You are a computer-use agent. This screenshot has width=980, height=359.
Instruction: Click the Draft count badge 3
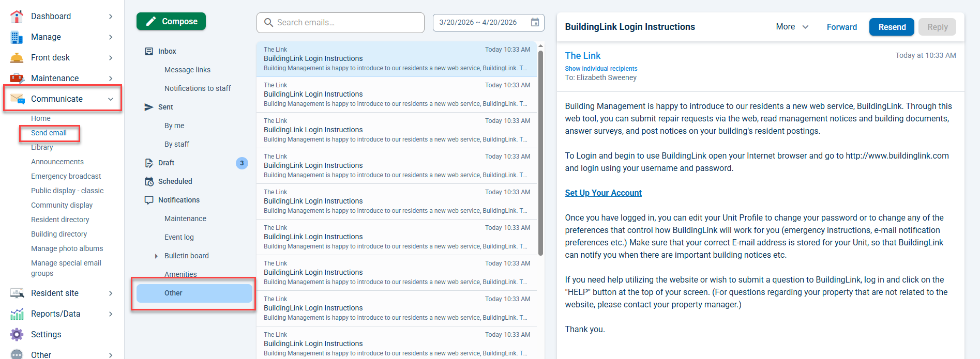[x=242, y=163]
